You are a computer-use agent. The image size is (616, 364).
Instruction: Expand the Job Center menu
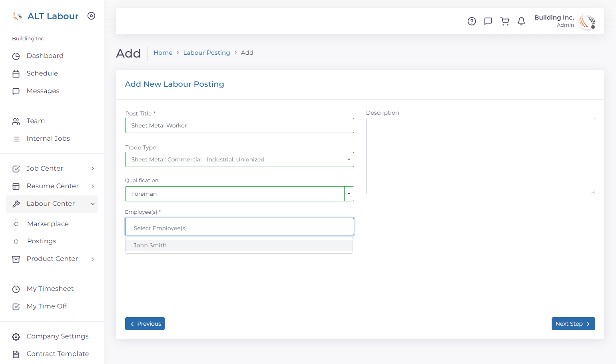click(x=52, y=169)
